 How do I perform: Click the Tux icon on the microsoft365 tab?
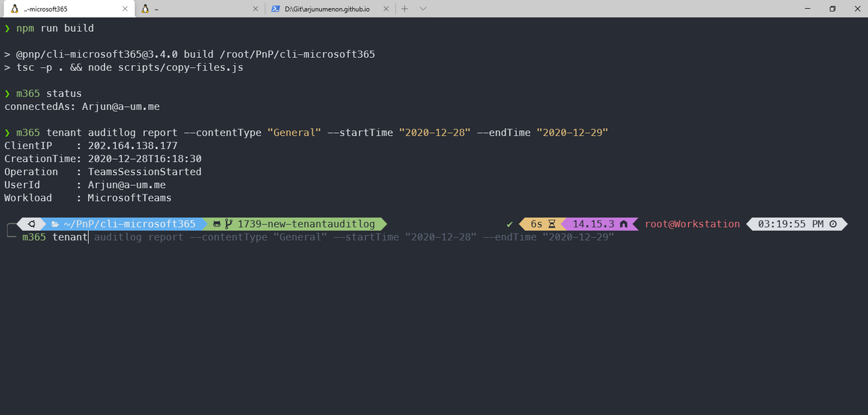click(x=14, y=9)
